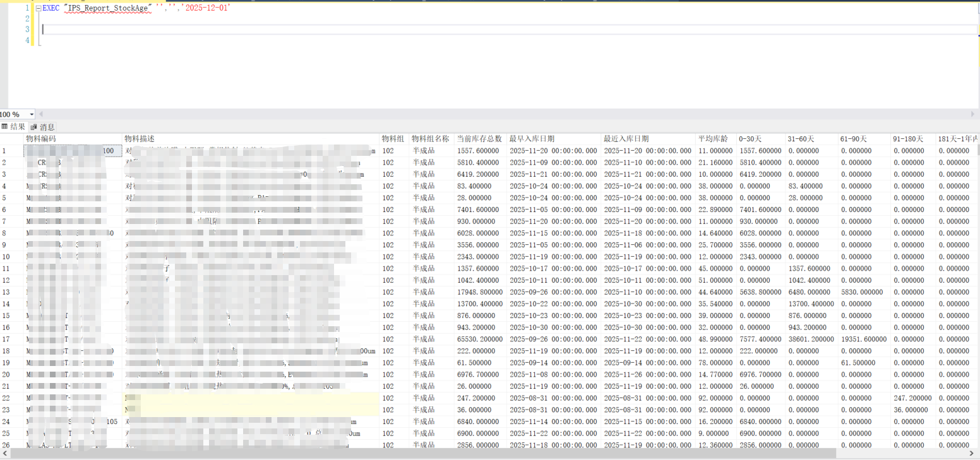Viewport: 980px width, 460px height.
Task: Click the 65530.200000 stock total cell in row 17
Action: (480, 339)
